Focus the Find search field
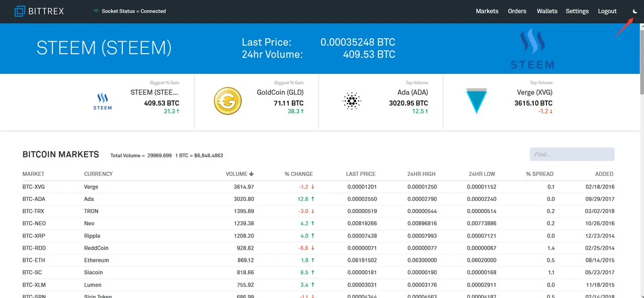Screen dimensions: 644x298 pos(572,154)
